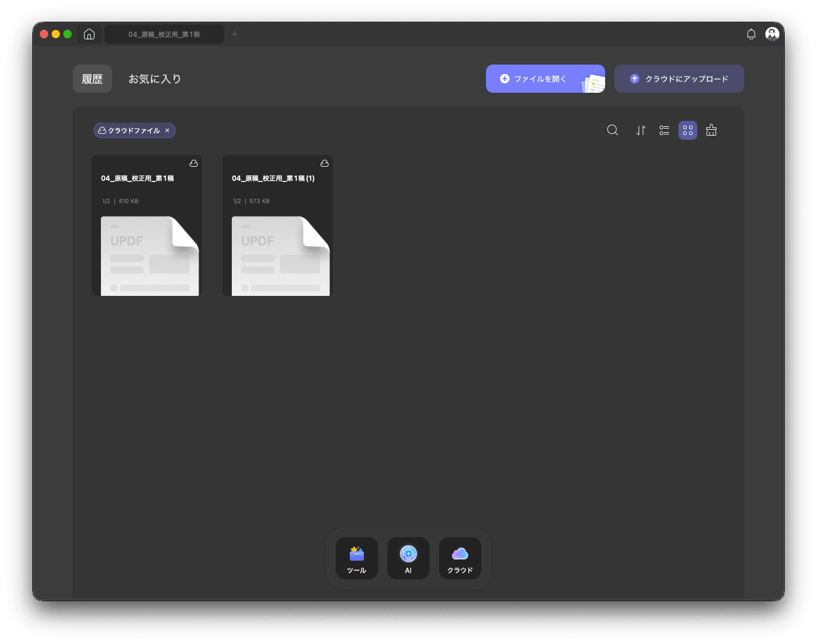Viewport: 817px width, 644px height.
Task: Remove the クラウドファイル filter chip
Action: click(167, 130)
